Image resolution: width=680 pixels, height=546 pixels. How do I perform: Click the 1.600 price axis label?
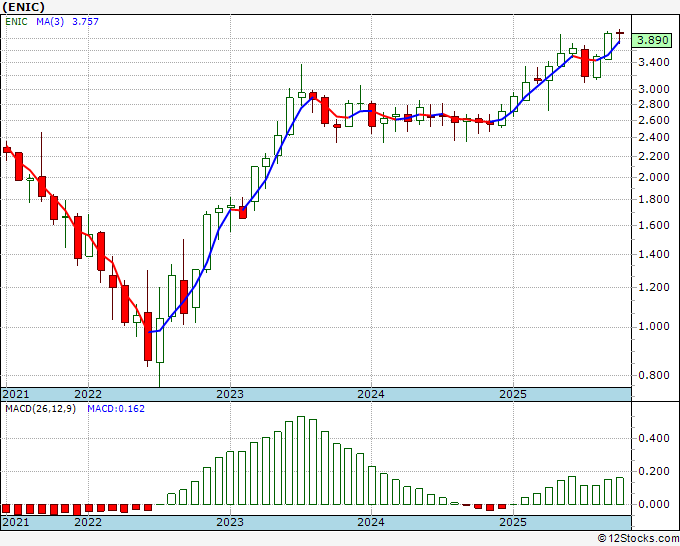tap(654, 225)
